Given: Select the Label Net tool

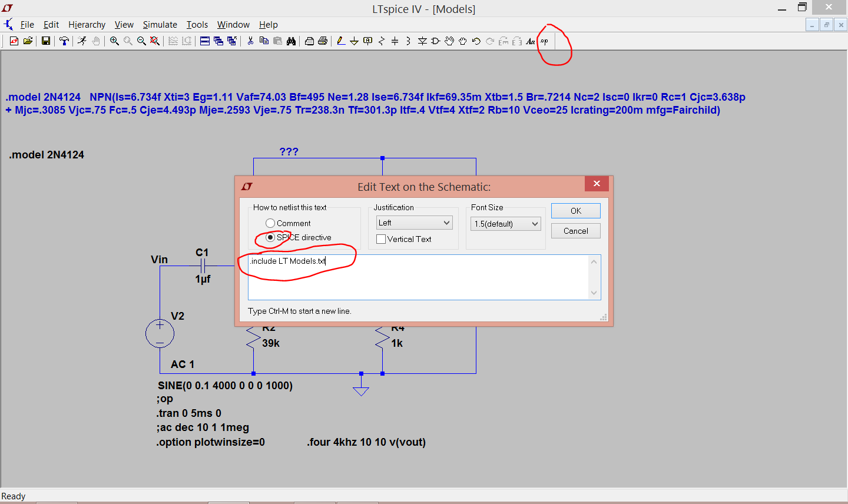Looking at the screenshot, I should coord(367,41).
